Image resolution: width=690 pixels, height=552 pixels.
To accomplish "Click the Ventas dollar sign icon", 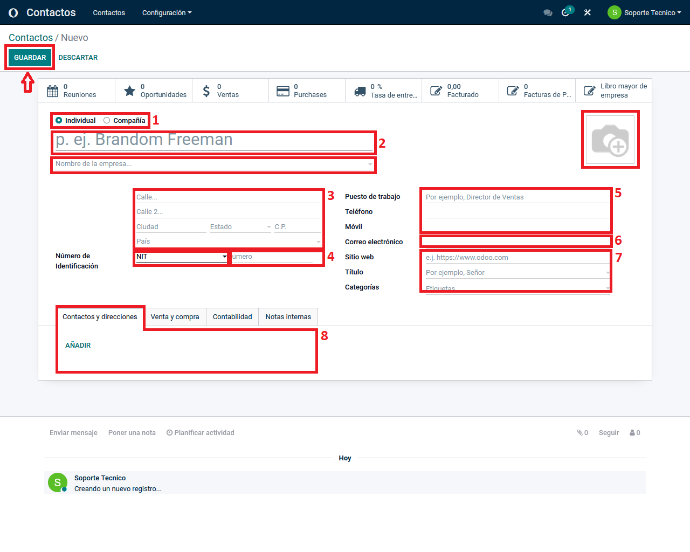I will [x=206, y=91].
